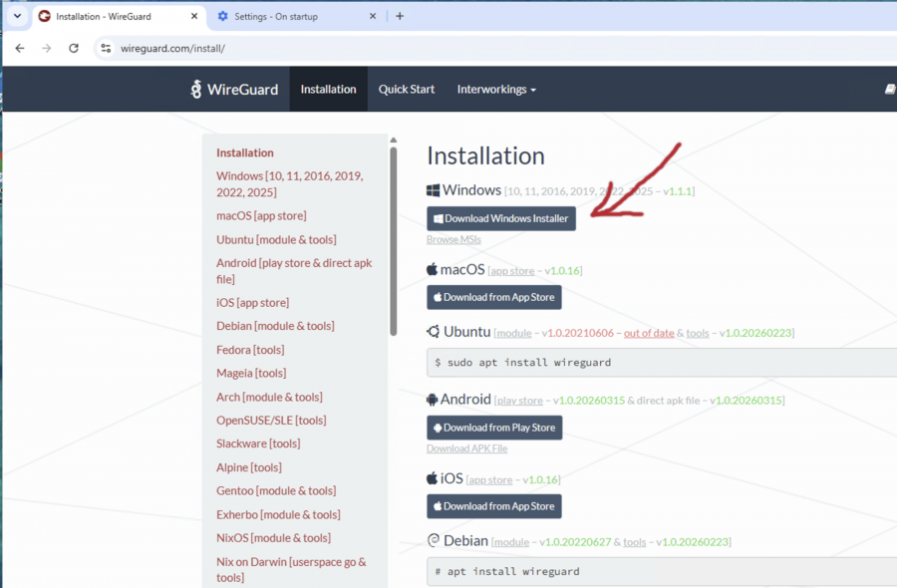Open sidebar iOS [app store] link

253,303
